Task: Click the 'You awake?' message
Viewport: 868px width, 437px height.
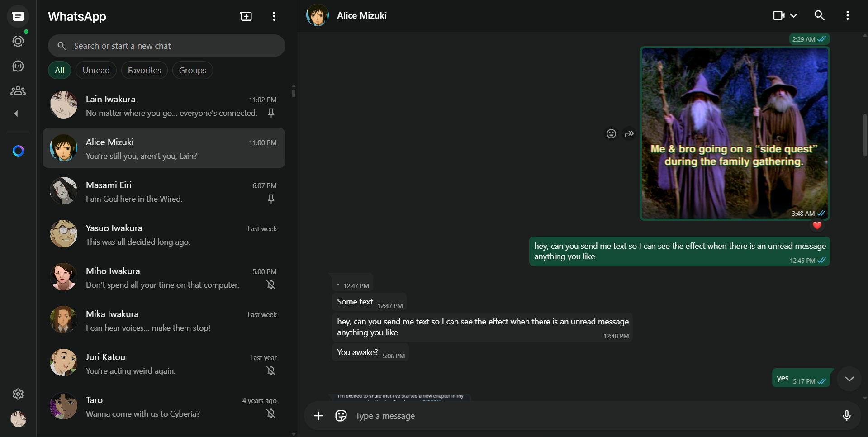Action: (x=370, y=352)
